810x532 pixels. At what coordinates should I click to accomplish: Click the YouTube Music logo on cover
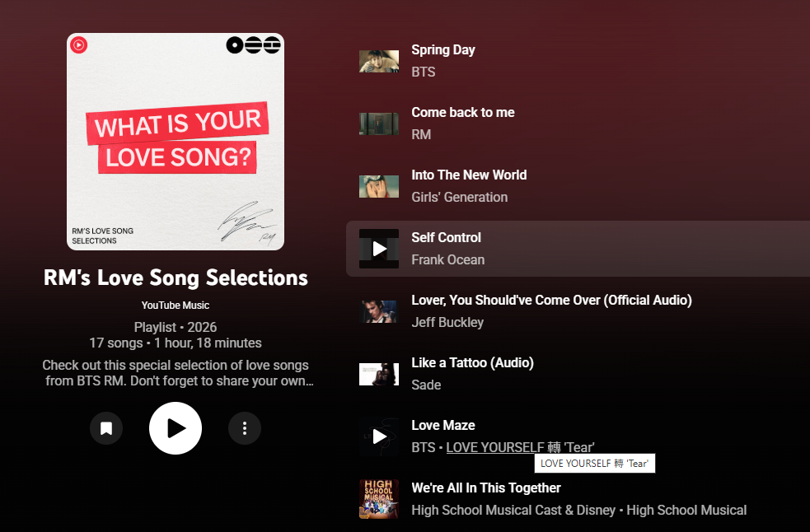79,45
